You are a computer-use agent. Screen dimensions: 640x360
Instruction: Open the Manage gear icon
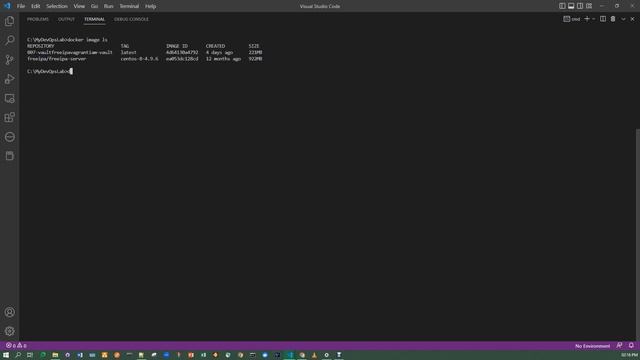click(x=9, y=331)
